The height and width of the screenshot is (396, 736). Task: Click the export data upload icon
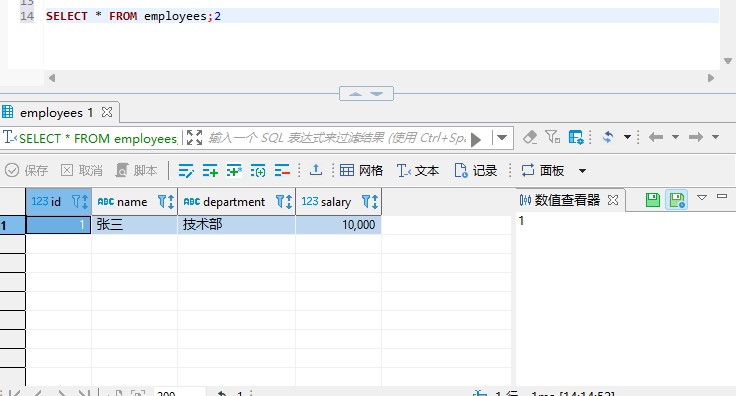click(316, 170)
